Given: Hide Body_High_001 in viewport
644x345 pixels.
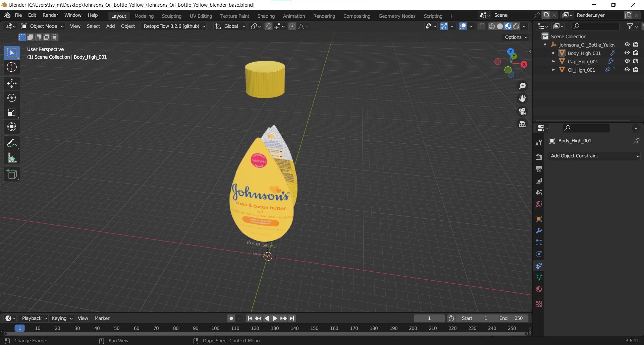Looking at the screenshot, I should point(627,53).
